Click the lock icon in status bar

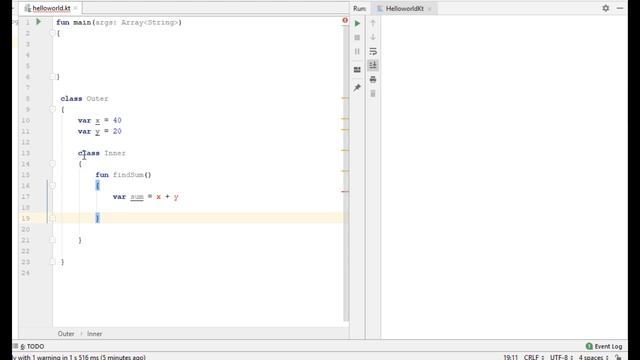click(618, 358)
